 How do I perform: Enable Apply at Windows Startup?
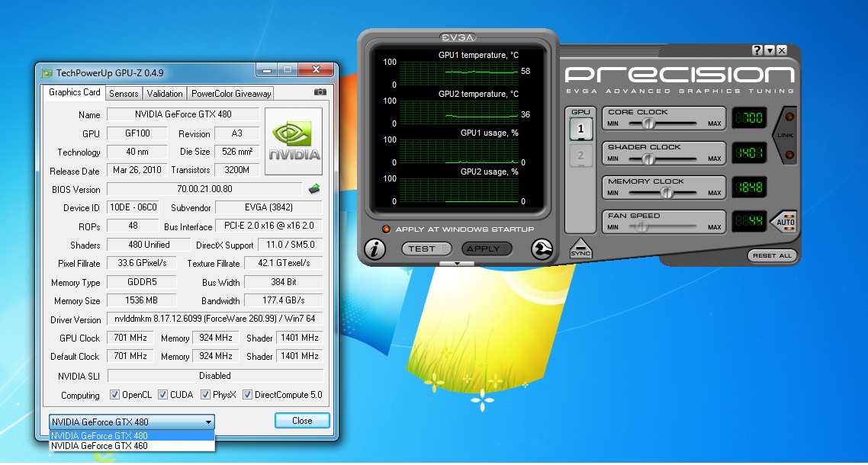pos(387,229)
